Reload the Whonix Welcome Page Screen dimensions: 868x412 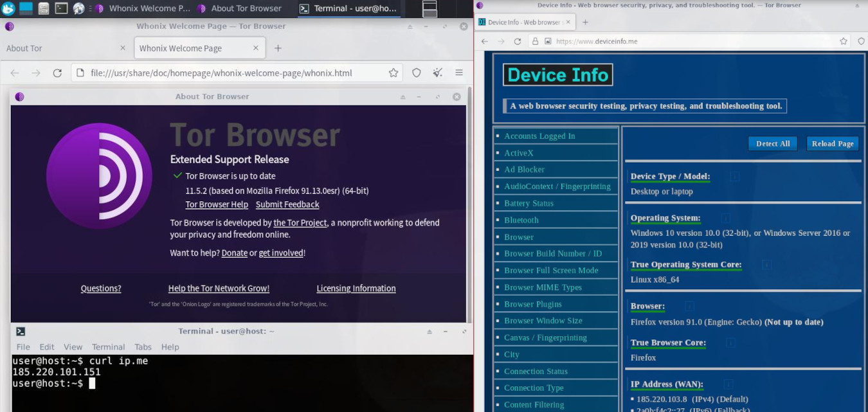pyautogui.click(x=57, y=73)
